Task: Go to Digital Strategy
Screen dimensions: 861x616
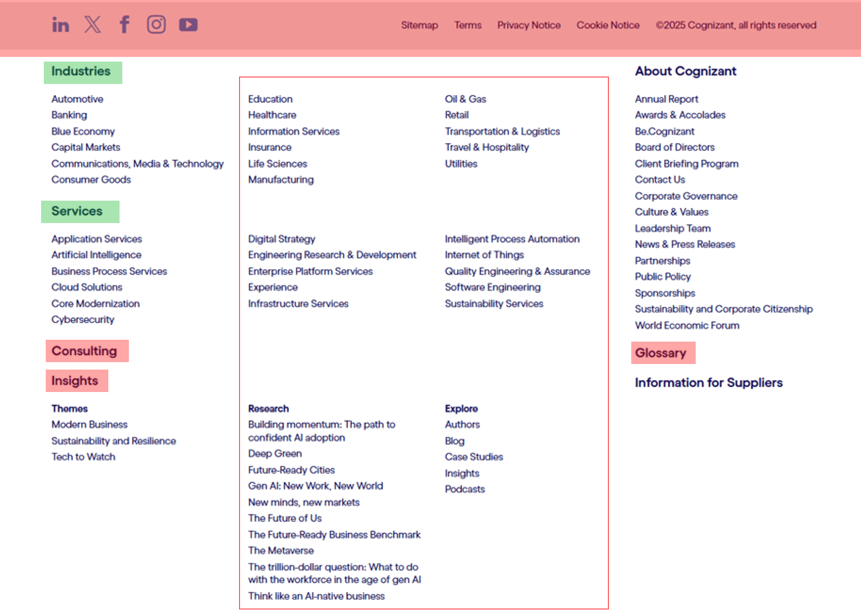Action: click(282, 239)
